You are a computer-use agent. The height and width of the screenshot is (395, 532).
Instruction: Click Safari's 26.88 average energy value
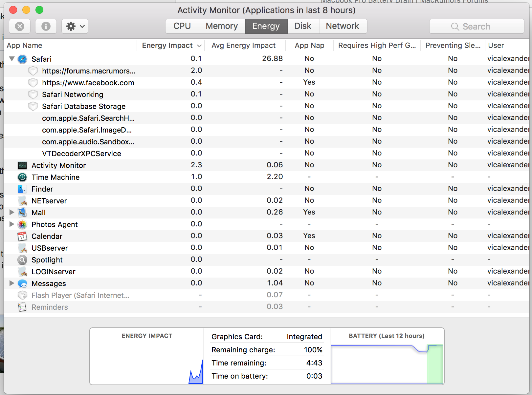pos(272,59)
